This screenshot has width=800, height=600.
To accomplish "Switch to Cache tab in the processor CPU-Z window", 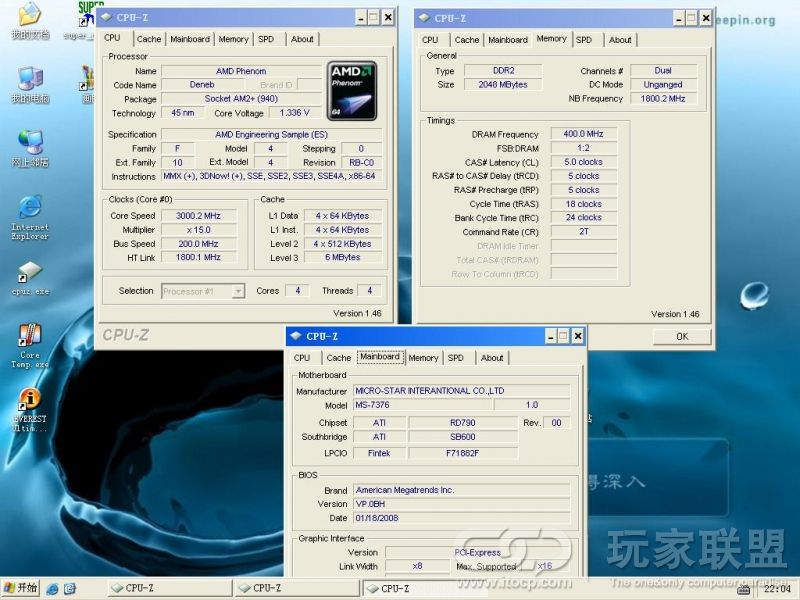I will click(x=148, y=39).
